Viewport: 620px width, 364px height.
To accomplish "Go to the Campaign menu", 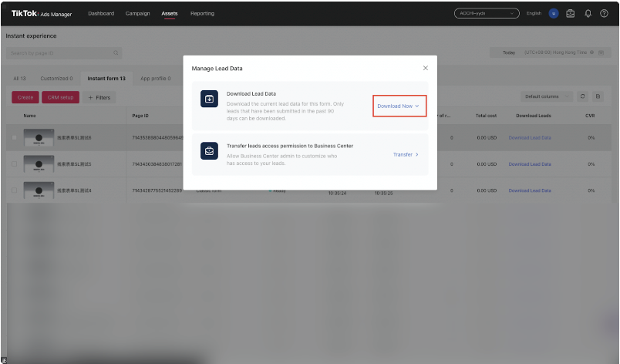I will pyautogui.click(x=137, y=13).
